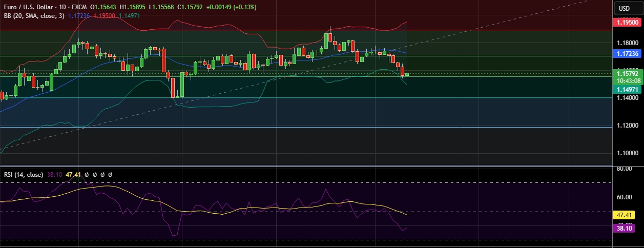Click the green 1.15792 current price label

point(627,74)
